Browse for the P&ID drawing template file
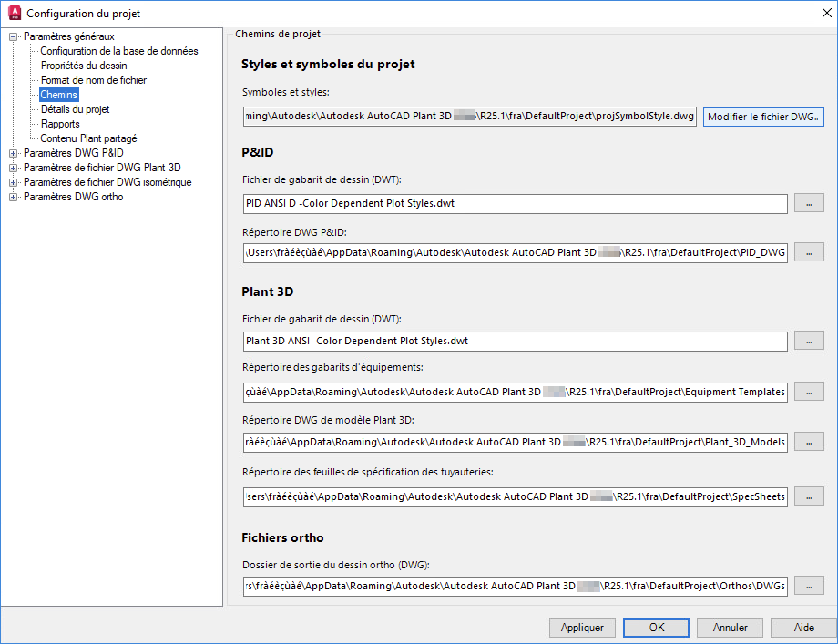Screen dimensions: 838x644 point(809,204)
